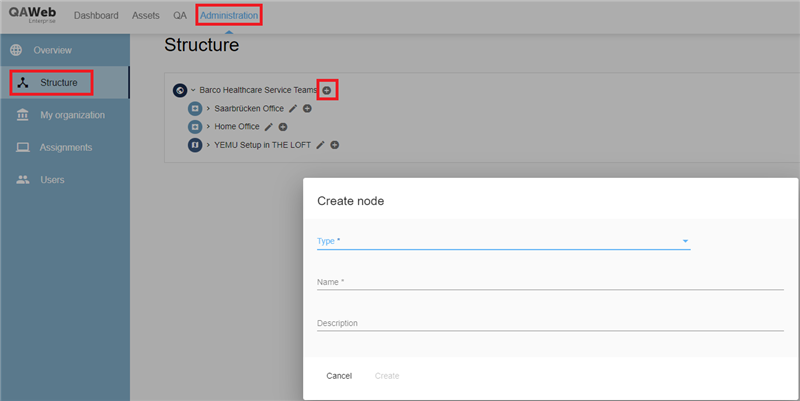This screenshot has width=800, height=401.
Task: Open the Administration menu item
Action: click(x=229, y=15)
